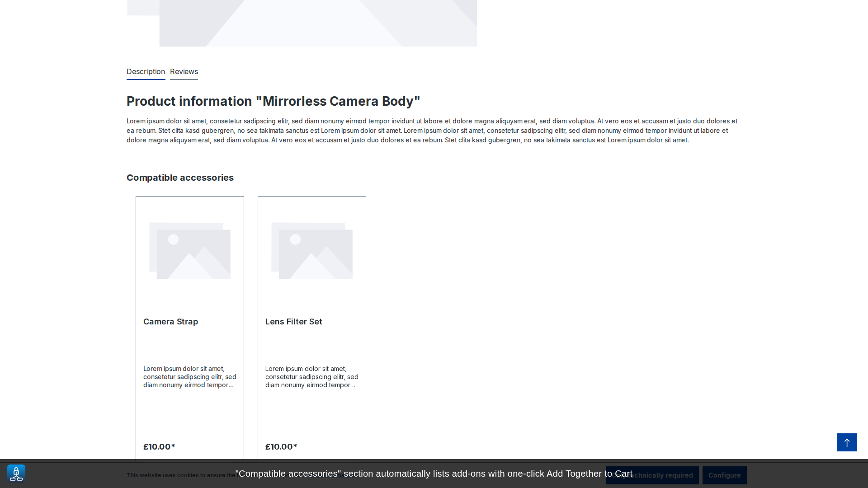Click the blue accessibility icon at bottom-left
The height and width of the screenshot is (488, 868).
(16, 474)
